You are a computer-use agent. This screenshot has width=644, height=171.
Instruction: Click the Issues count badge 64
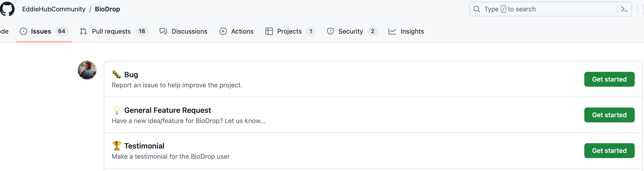(62, 32)
